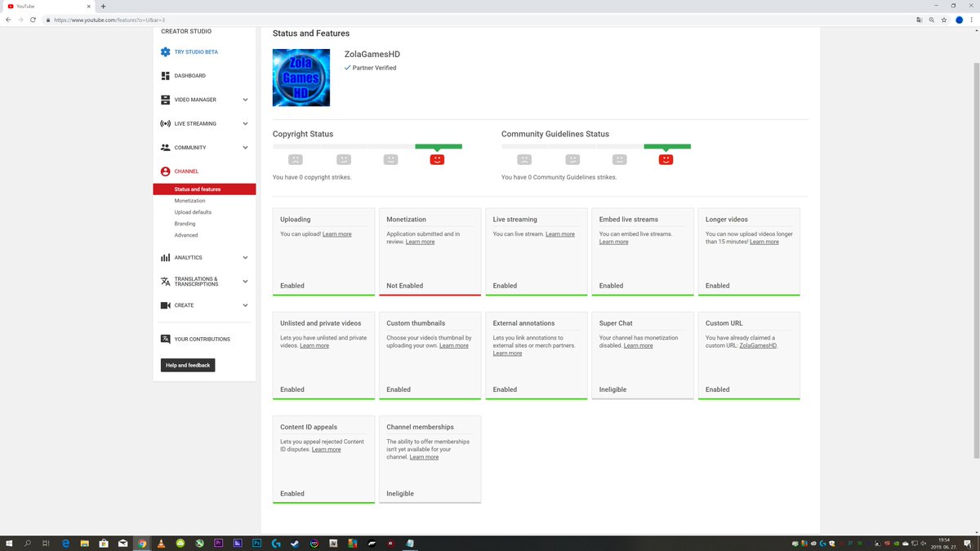Expand the Community section chevron
Image resolution: width=980 pixels, height=551 pixels.
pyautogui.click(x=245, y=148)
